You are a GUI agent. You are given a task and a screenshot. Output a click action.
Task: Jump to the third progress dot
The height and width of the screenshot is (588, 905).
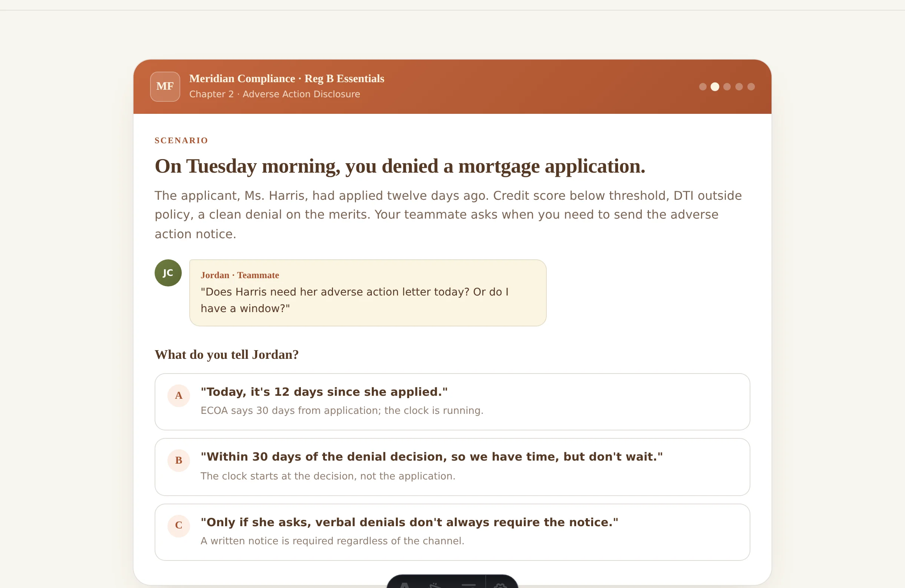click(x=727, y=87)
